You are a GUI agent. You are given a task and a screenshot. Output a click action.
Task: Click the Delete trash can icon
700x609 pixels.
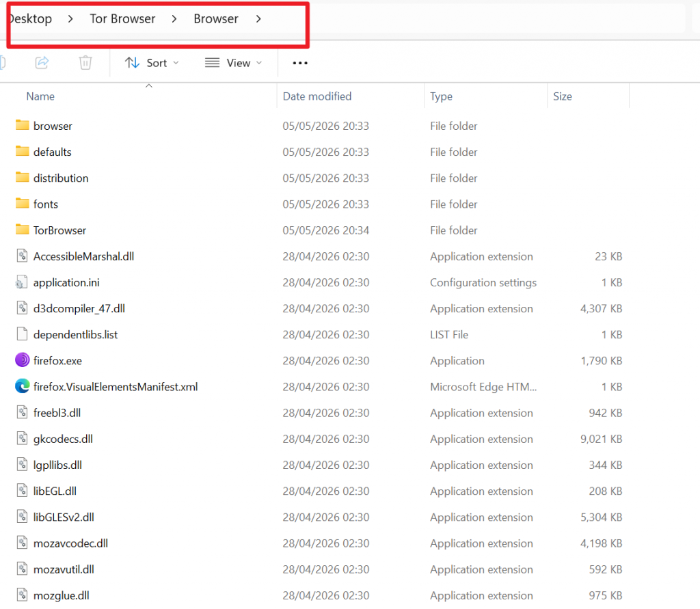tap(85, 62)
